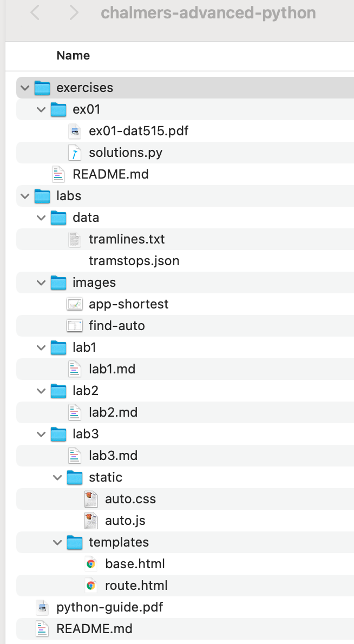
Task: Collapse the static folder disclosure triangle
Action: coord(57,477)
